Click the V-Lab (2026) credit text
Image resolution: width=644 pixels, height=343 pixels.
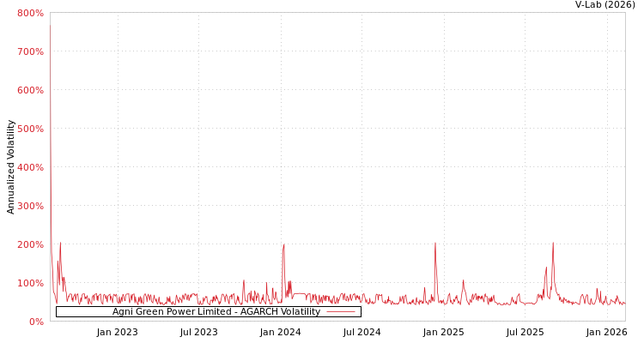pyautogui.click(x=605, y=5)
